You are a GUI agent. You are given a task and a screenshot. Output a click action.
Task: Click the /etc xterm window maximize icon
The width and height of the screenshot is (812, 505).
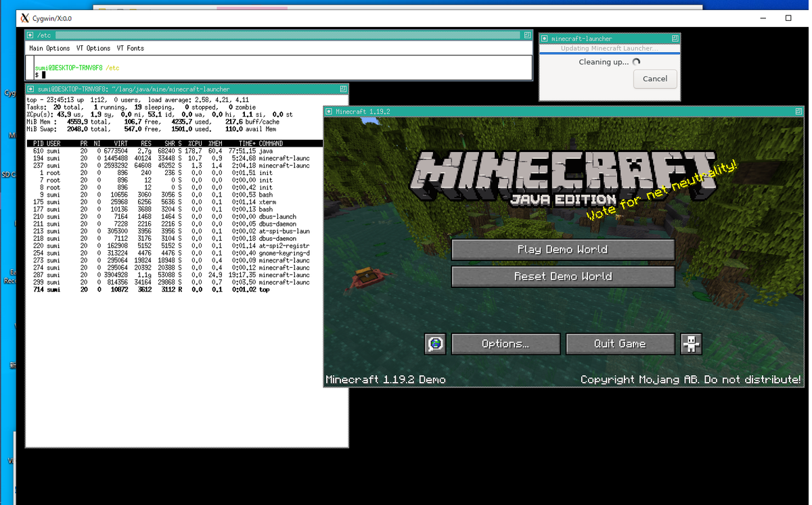point(526,35)
